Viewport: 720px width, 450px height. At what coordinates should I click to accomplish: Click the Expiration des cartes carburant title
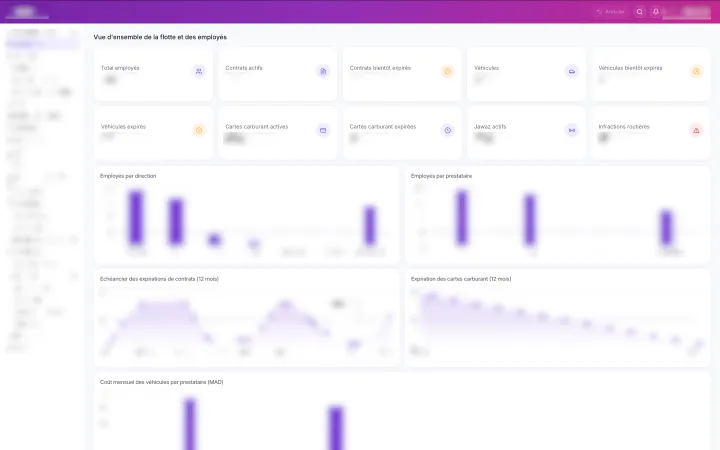pyautogui.click(x=461, y=279)
